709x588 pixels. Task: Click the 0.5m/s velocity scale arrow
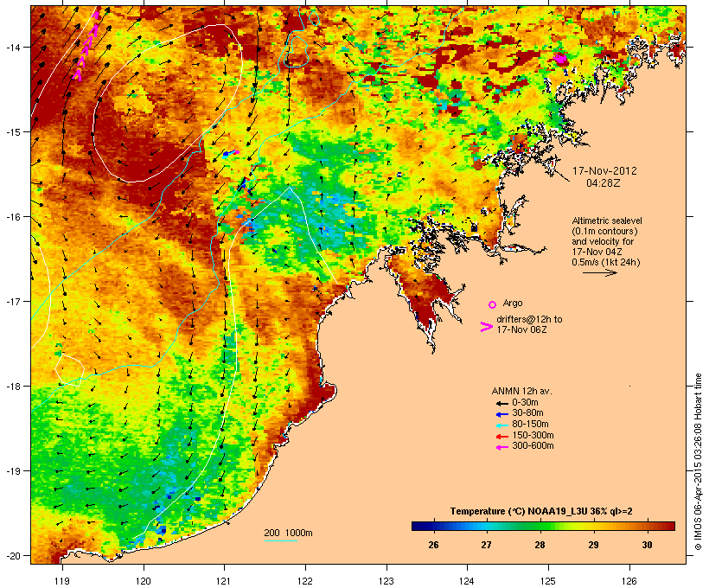pos(600,272)
